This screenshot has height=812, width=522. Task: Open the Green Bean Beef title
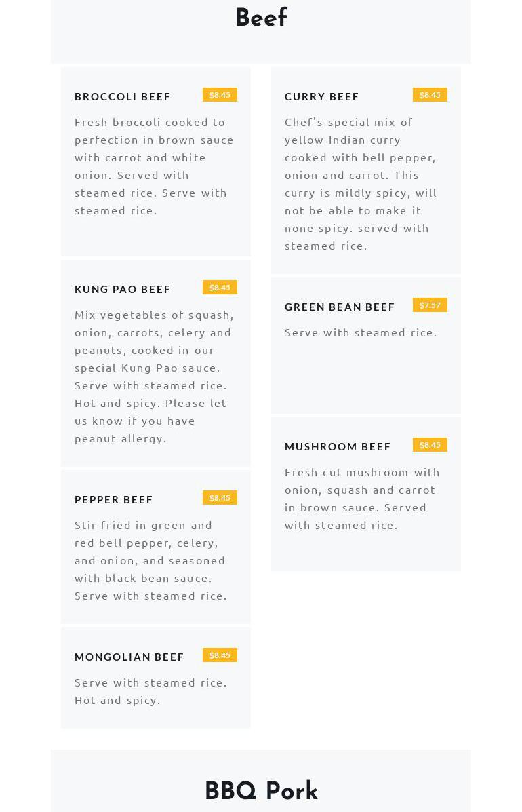click(340, 307)
